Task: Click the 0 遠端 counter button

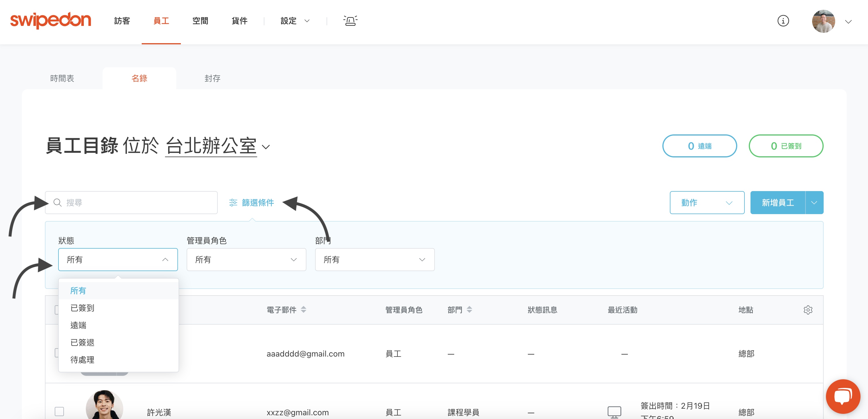Action: [x=700, y=146]
